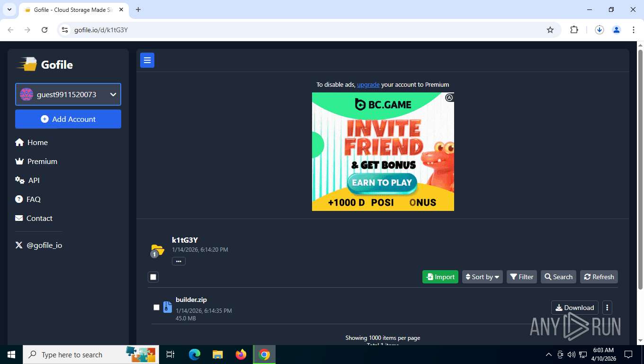The width and height of the screenshot is (644, 364).
Task: Select the builder.zip file name
Action: click(191, 300)
